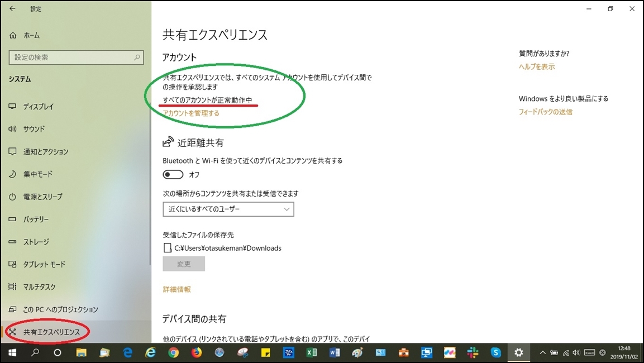This screenshot has height=363, width=644.
Task: Click the フィードバックの送信 link
Action: [546, 112]
